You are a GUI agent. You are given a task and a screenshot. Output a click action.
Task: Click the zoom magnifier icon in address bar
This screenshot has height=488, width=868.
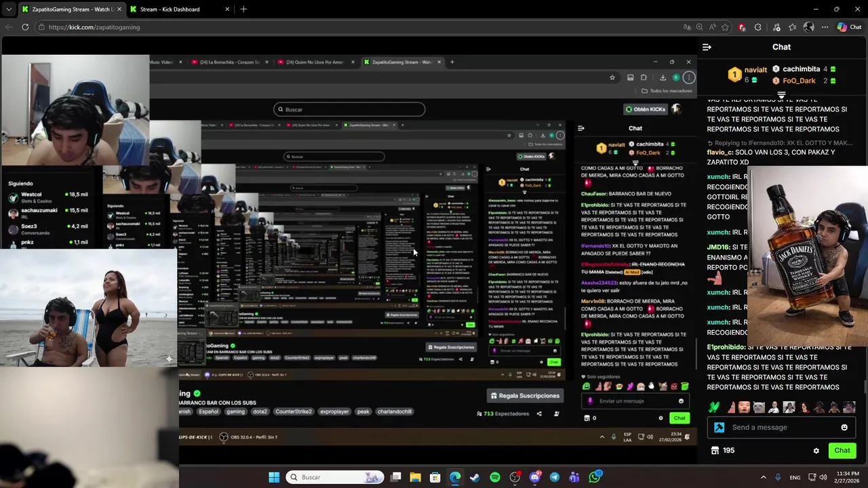point(700,27)
